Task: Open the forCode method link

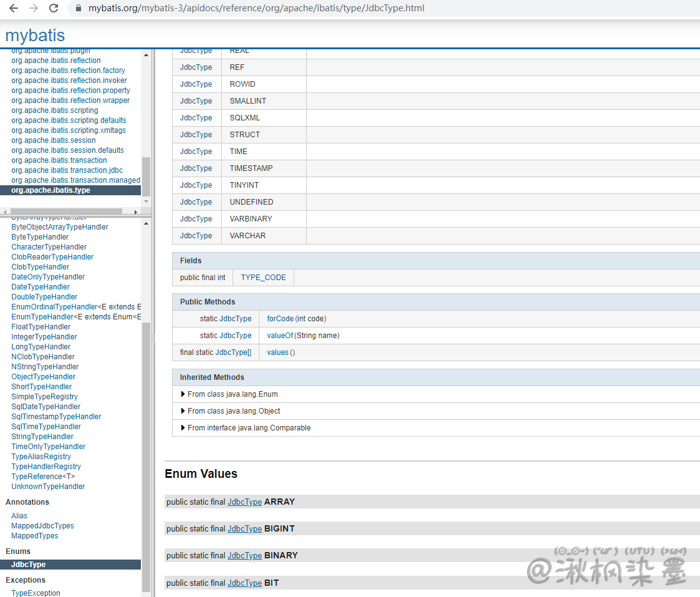Action: 280,319
